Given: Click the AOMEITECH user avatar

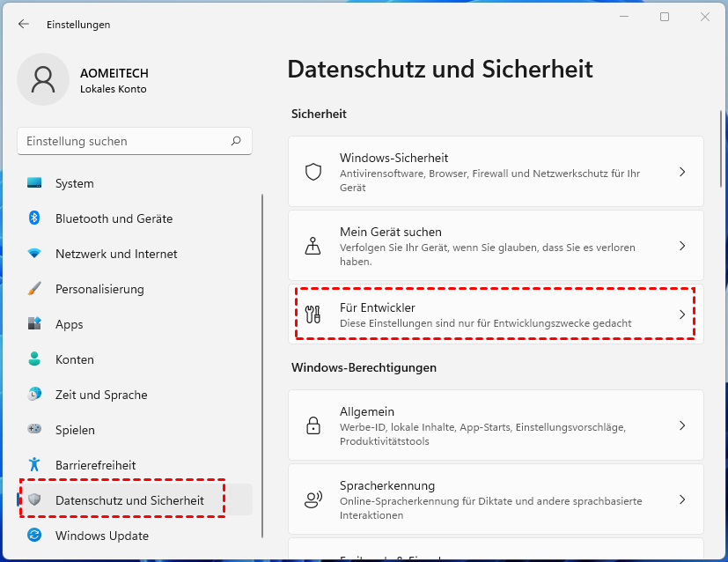Looking at the screenshot, I should (42, 79).
